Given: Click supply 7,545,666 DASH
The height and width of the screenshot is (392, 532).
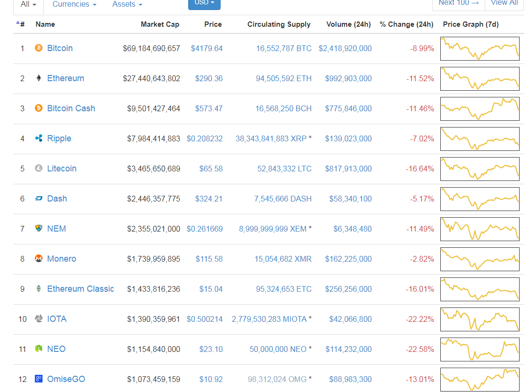Looking at the screenshot, I should (283, 199).
